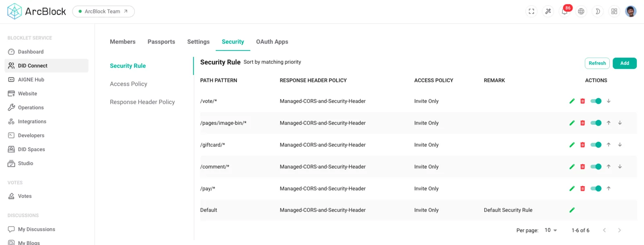Open Operations in sidebar

(46, 108)
